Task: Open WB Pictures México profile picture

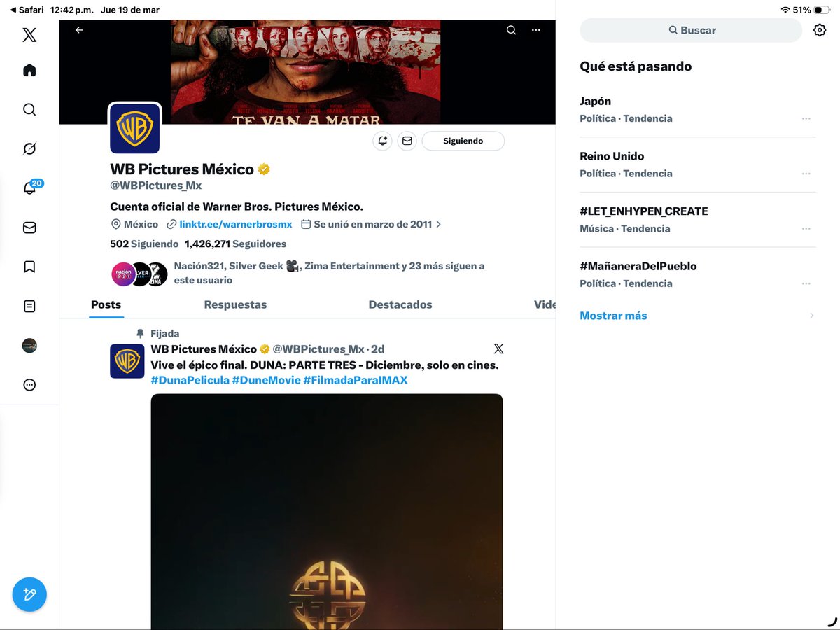Action: [x=135, y=128]
